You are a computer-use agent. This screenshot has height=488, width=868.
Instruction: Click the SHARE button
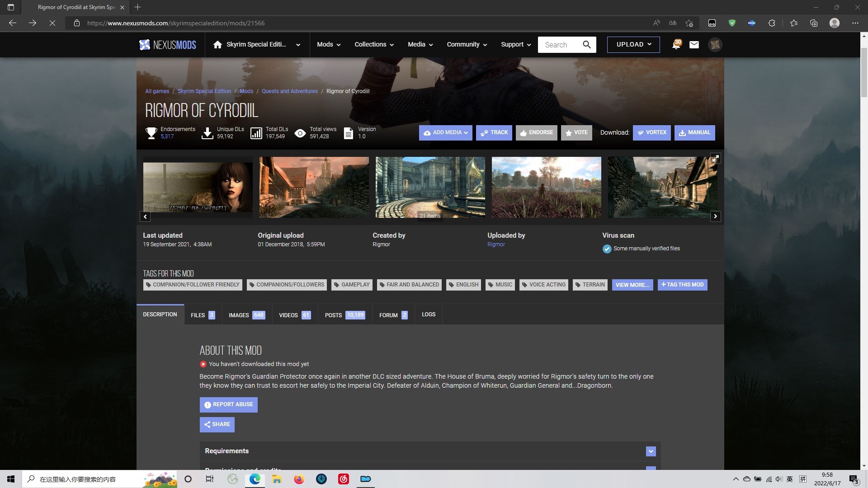[217, 425]
